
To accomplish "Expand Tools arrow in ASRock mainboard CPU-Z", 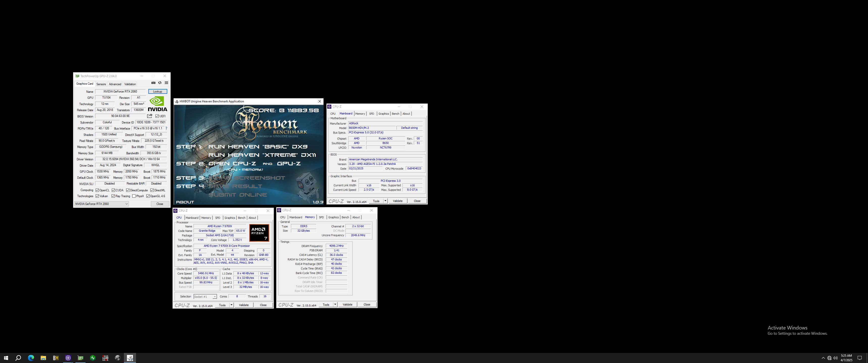I will pos(386,201).
